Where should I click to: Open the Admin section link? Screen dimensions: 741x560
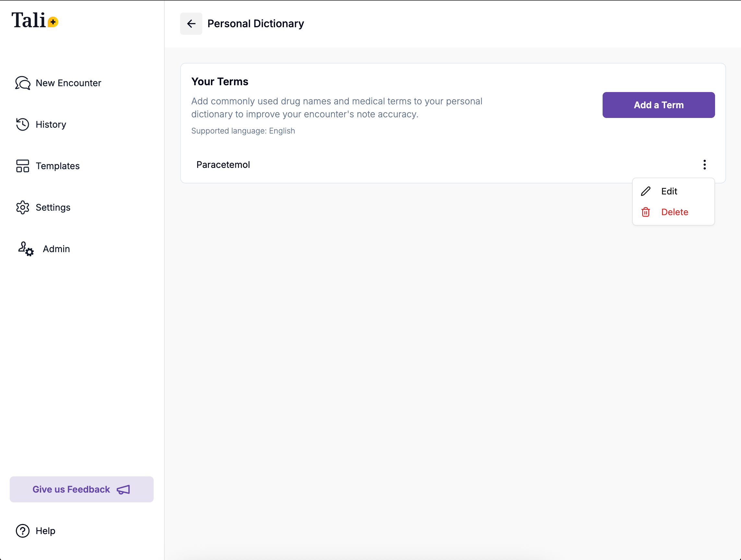click(56, 249)
